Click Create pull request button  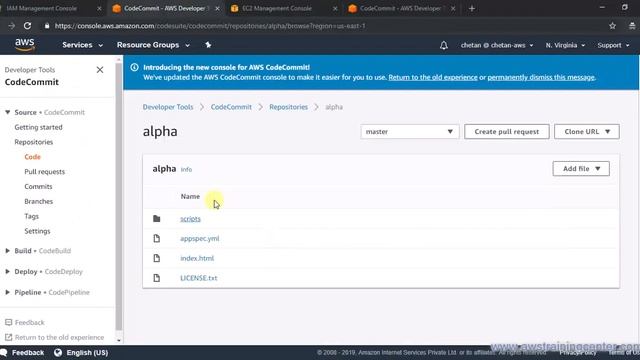point(507,131)
